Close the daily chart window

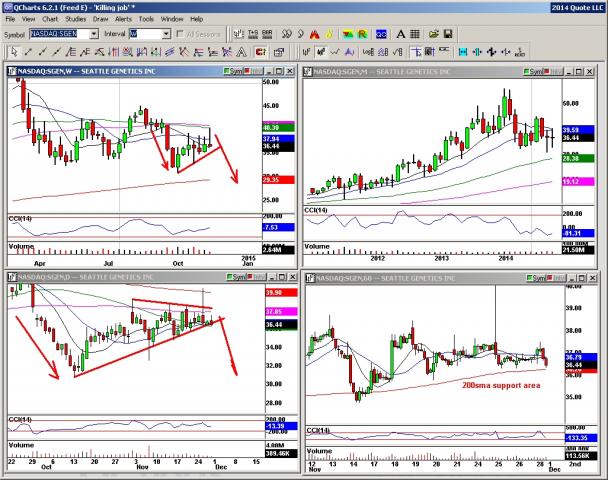coord(293,277)
